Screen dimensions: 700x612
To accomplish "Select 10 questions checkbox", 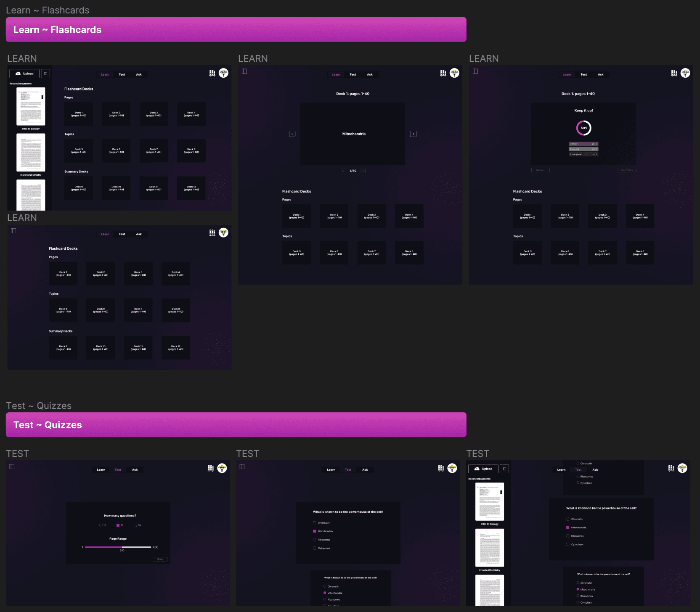I will tap(101, 525).
